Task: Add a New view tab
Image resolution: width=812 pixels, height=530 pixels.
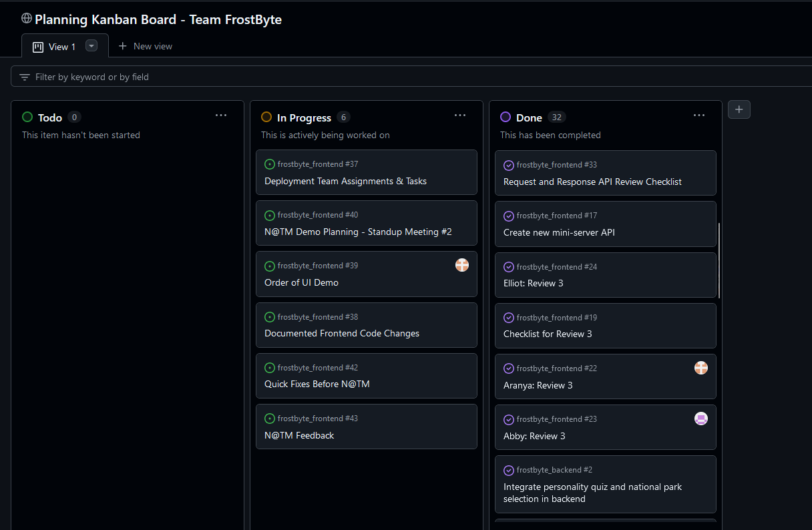Action: point(145,46)
